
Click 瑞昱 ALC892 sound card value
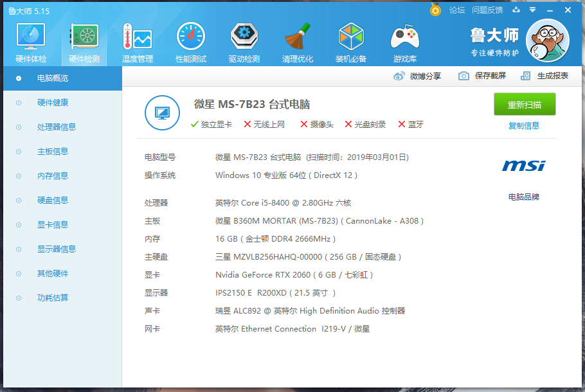(310, 310)
